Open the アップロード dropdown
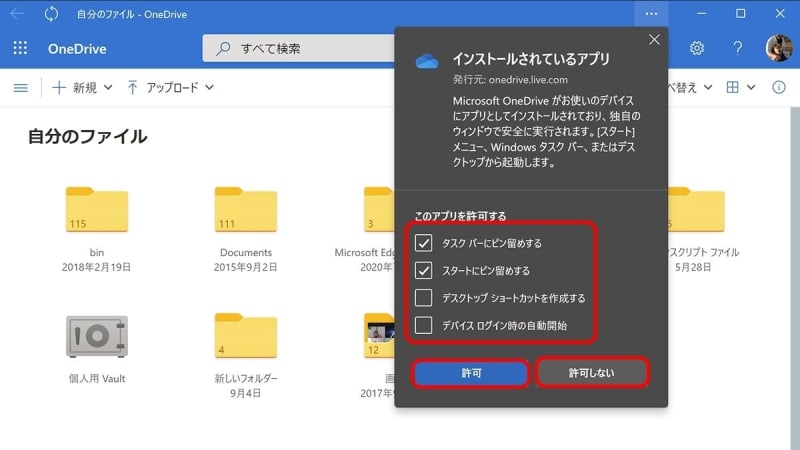 (x=170, y=88)
